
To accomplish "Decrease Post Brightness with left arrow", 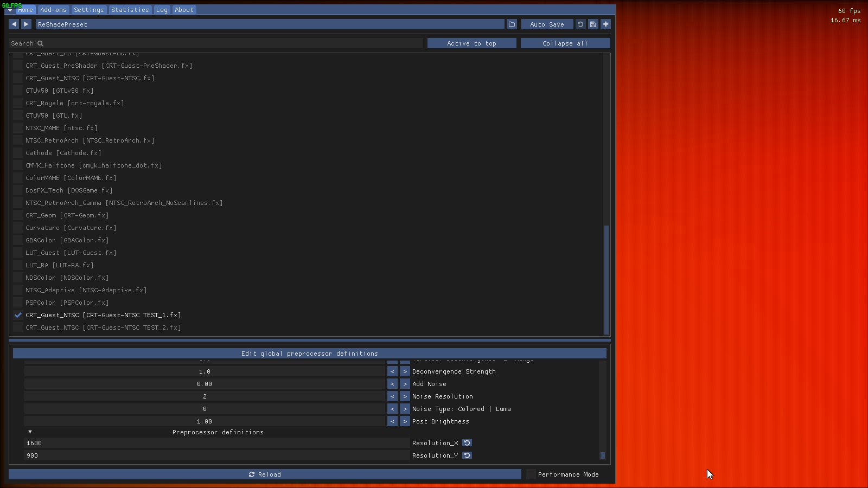I will click(x=392, y=421).
